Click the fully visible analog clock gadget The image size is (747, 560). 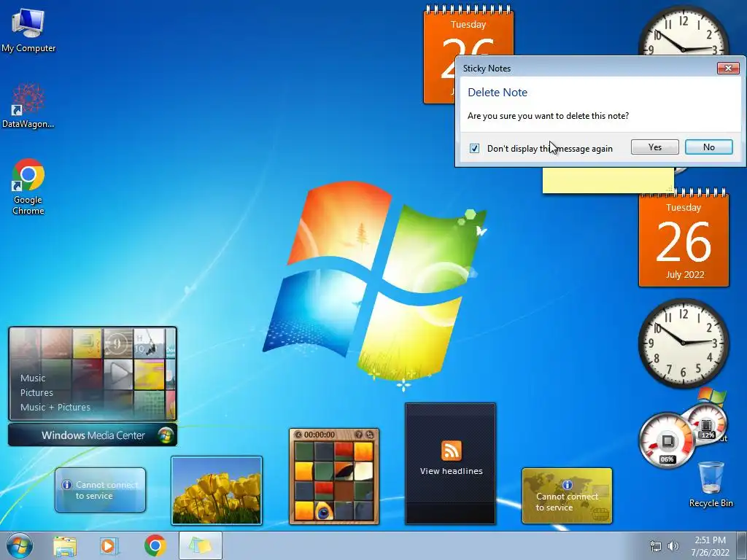683,343
